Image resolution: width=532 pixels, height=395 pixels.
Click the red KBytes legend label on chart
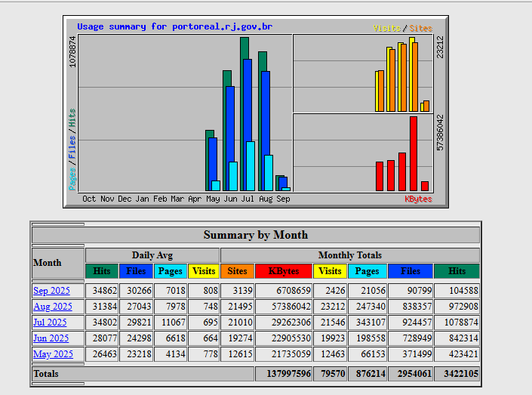pyautogui.click(x=418, y=199)
